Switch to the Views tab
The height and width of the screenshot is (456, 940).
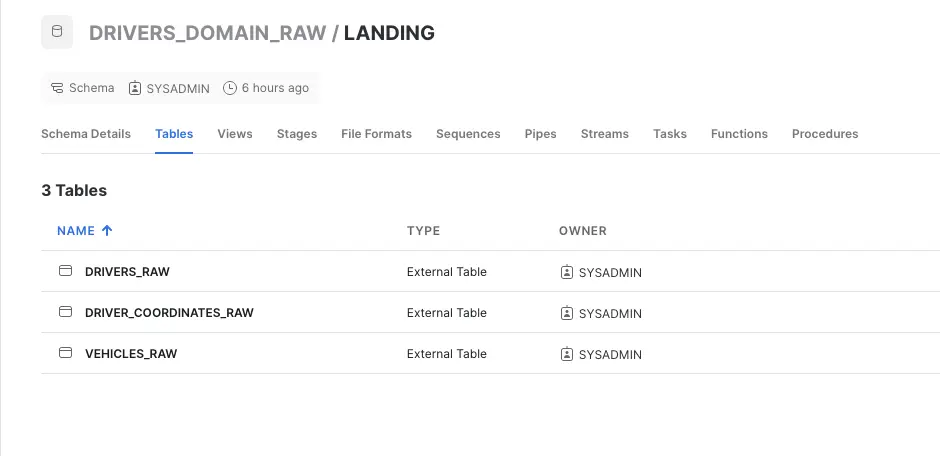pyautogui.click(x=235, y=134)
